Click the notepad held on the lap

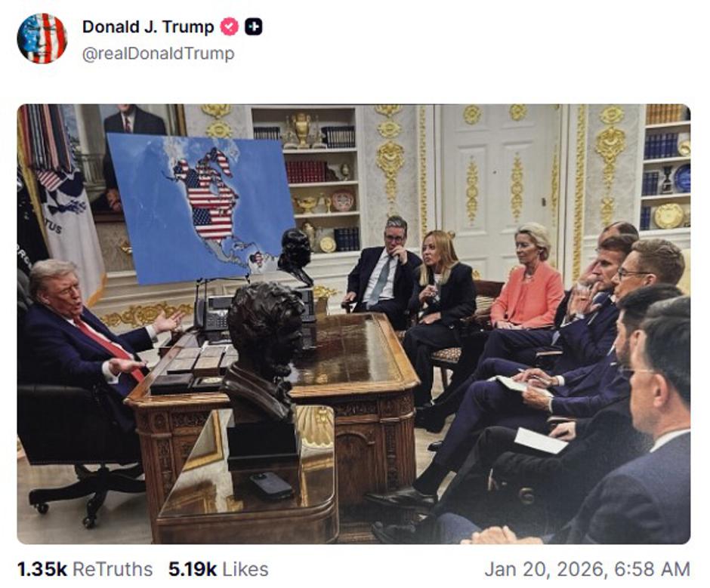[x=520, y=385]
